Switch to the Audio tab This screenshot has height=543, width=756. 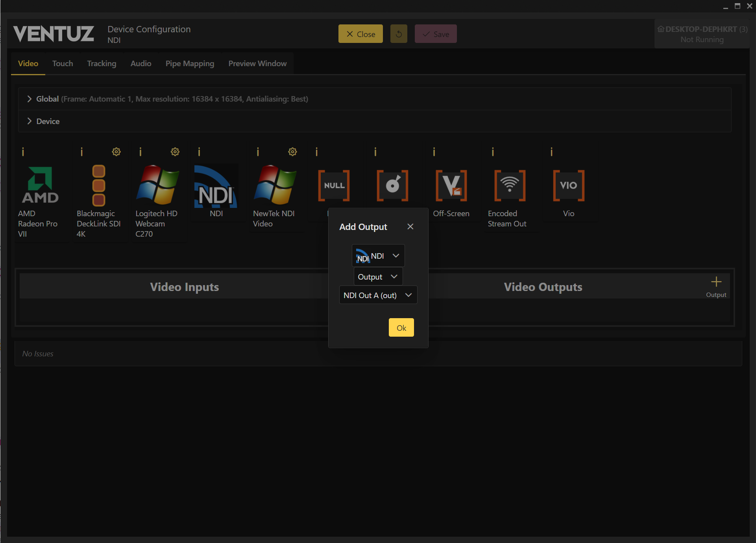click(x=141, y=63)
